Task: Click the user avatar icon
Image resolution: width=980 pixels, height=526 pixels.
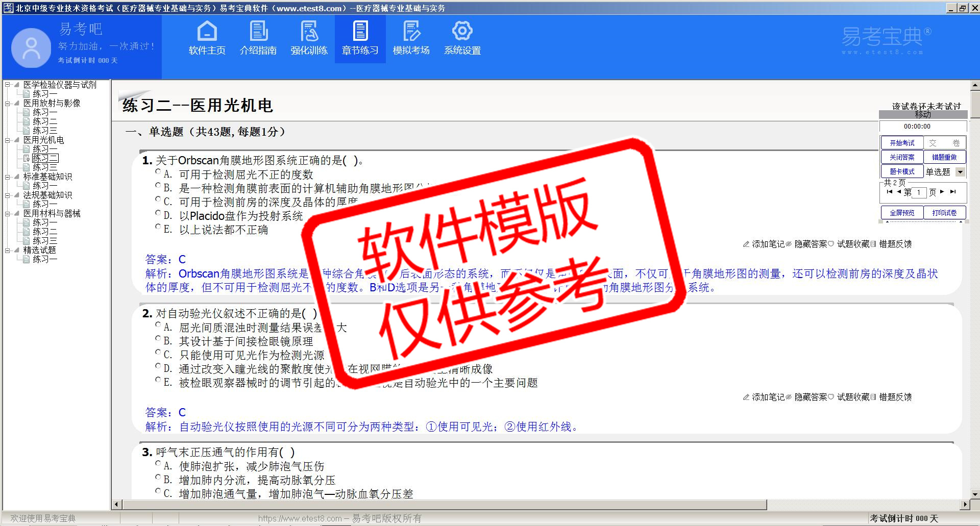Action: click(31, 48)
